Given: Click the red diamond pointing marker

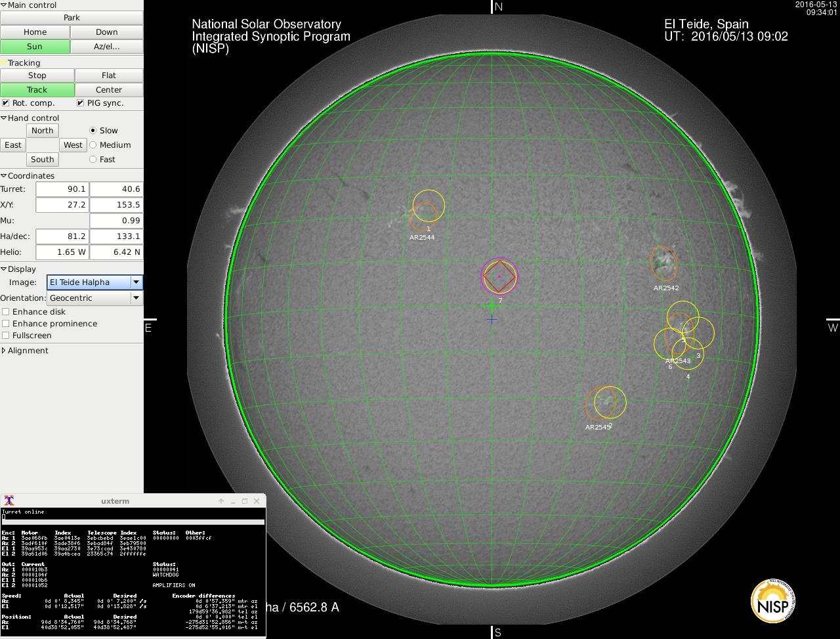Looking at the screenshot, I should click(x=499, y=276).
